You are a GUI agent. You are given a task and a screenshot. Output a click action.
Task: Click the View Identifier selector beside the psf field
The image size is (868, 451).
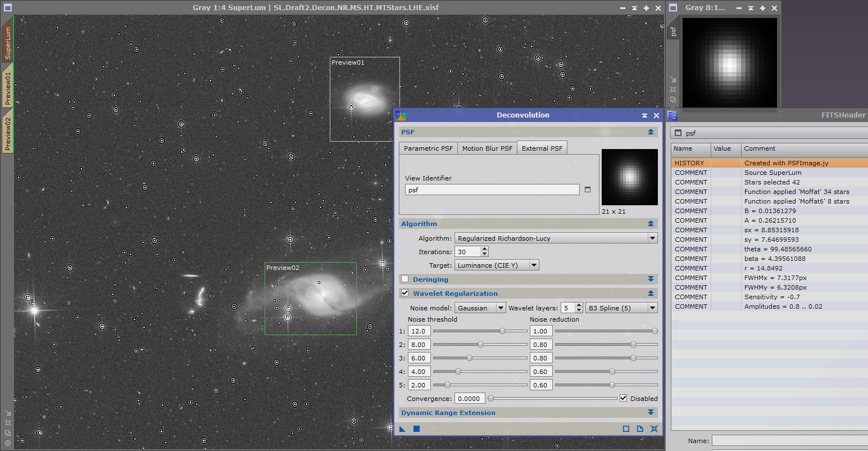(x=587, y=190)
